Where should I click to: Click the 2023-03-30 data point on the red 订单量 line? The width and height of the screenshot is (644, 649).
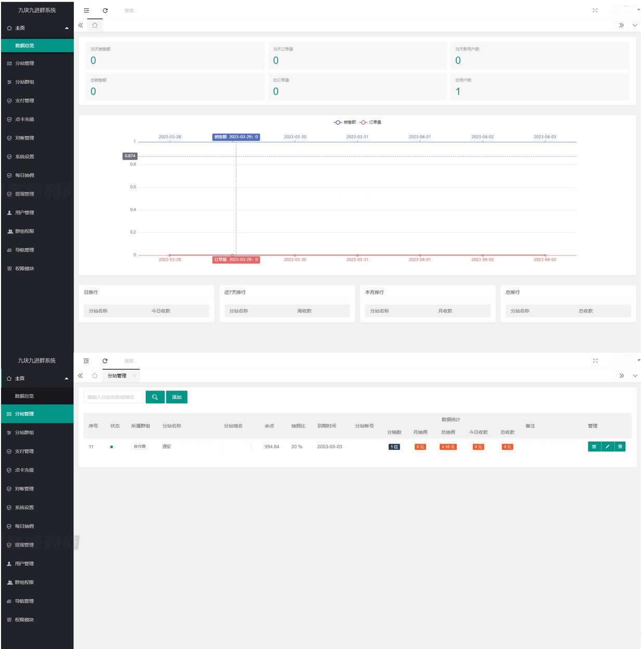point(295,255)
